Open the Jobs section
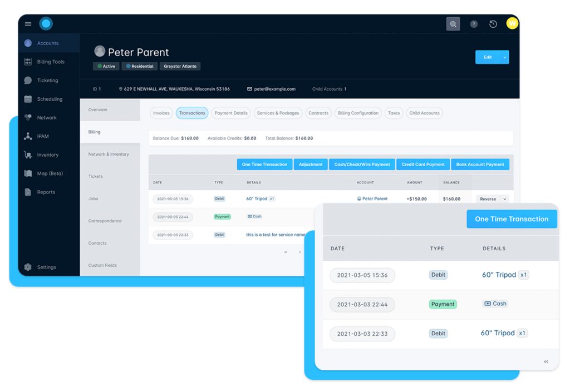Image resolution: width=570 pixels, height=392 pixels. pyautogui.click(x=110, y=199)
